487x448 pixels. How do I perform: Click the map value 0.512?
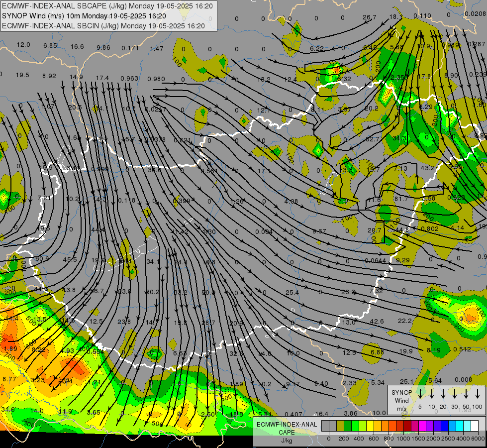click(x=462, y=349)
